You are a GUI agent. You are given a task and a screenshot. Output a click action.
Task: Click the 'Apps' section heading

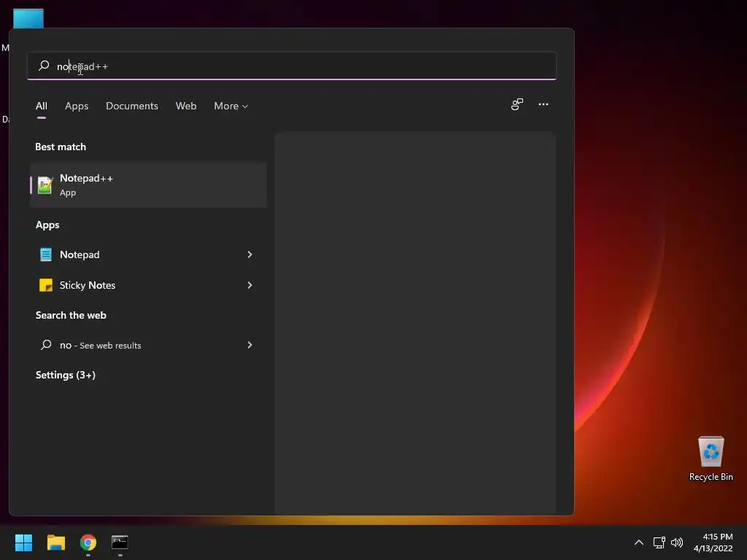(47, 225)
